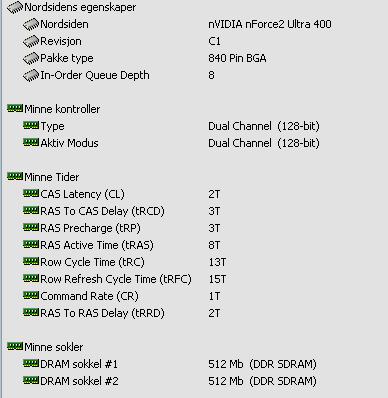
Task: Click the memory icon beside Minne kontroller
Action: pyautogui.click(x=15, y=108)
